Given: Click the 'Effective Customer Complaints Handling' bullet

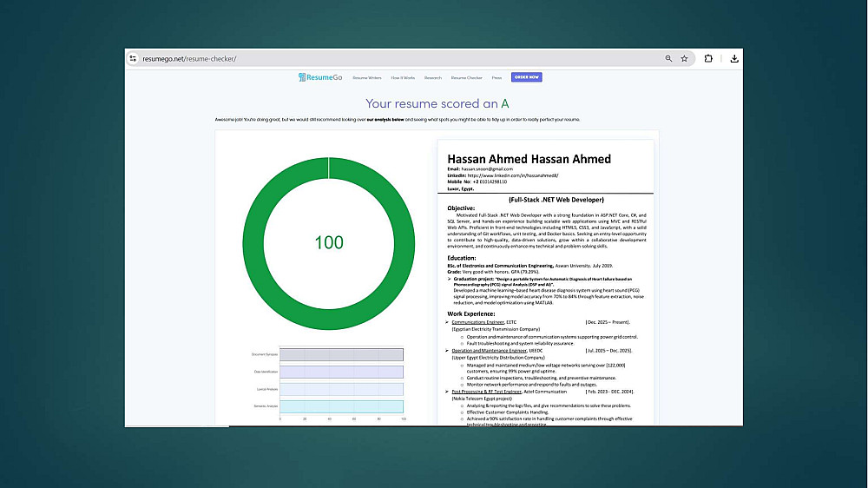Looking at the screenshot, I should tap(508, 412).
